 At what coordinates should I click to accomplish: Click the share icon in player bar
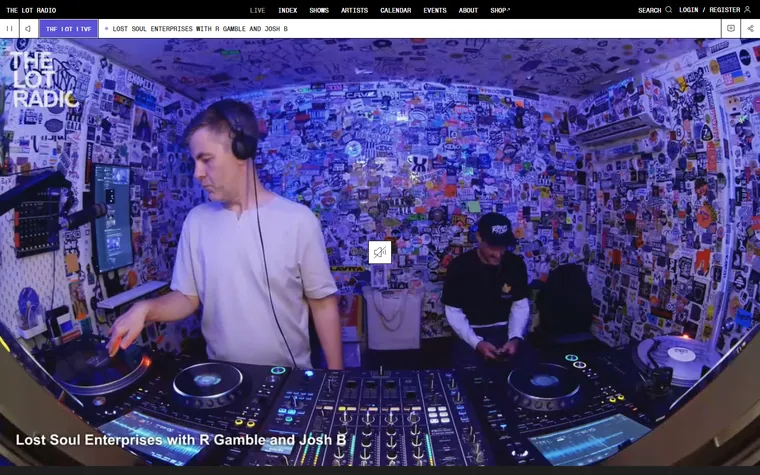[x=750, y=29]
